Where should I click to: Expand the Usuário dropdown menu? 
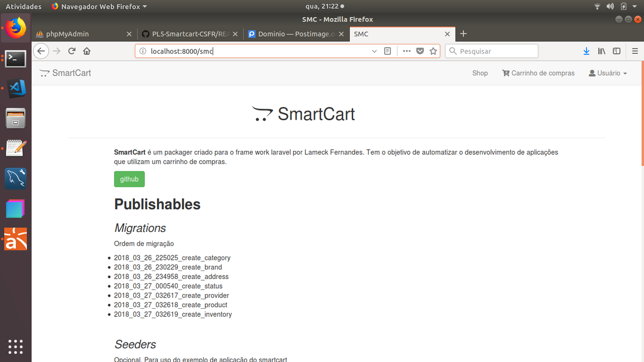(x=608, y=73)
